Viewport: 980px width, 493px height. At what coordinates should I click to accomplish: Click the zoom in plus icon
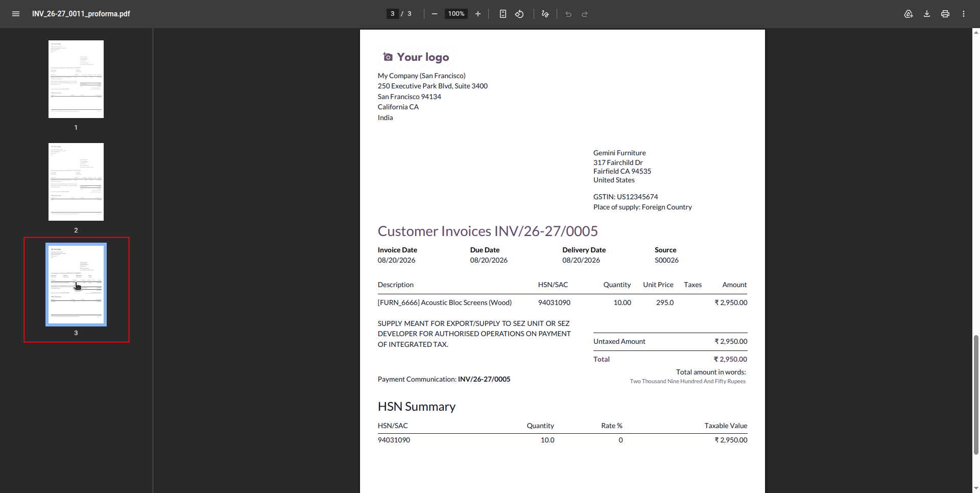[x=478, y=14]
